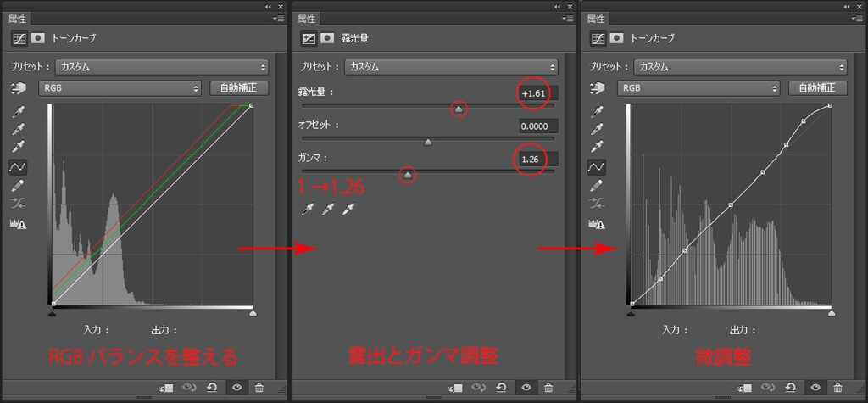Open preset dropdown in Exposure panel

click(451, 67)
